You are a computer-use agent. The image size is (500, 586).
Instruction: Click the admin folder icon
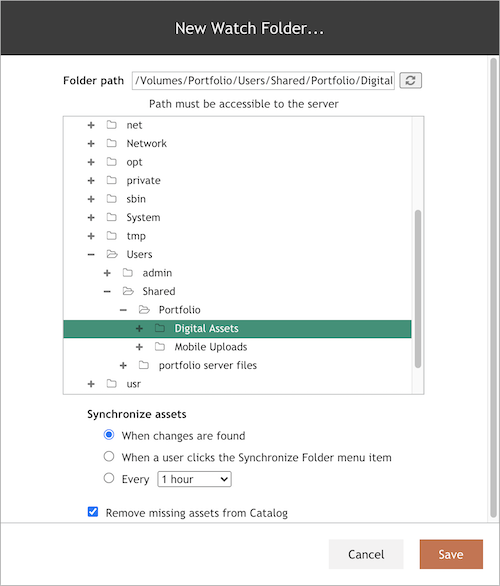[x=128, y=272]
